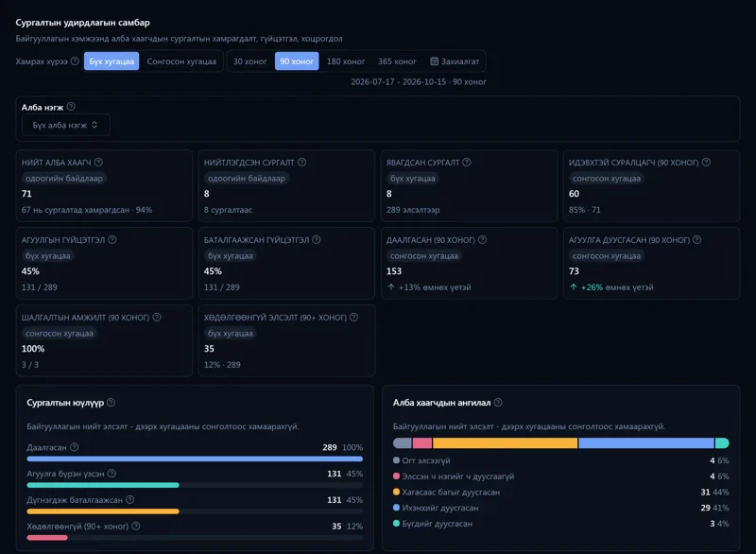Select the 90 хоног range

click(x=297, y=61)
